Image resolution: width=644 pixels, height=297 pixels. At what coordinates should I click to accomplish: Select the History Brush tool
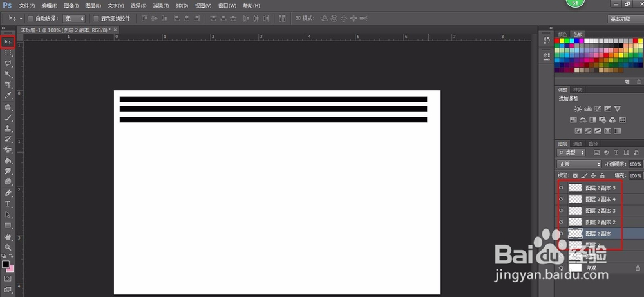pyautogui.click(x=8, y=140)
